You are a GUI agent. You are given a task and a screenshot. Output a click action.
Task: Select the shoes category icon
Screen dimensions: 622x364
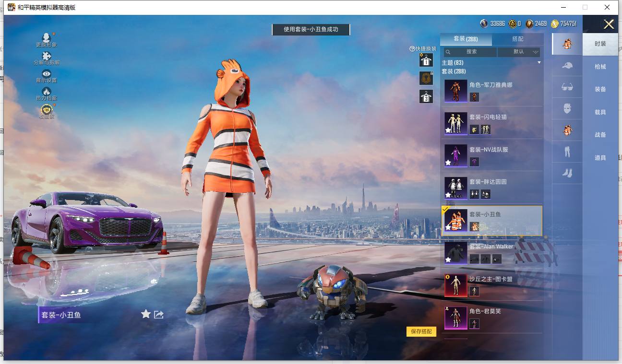coord(567,173)
